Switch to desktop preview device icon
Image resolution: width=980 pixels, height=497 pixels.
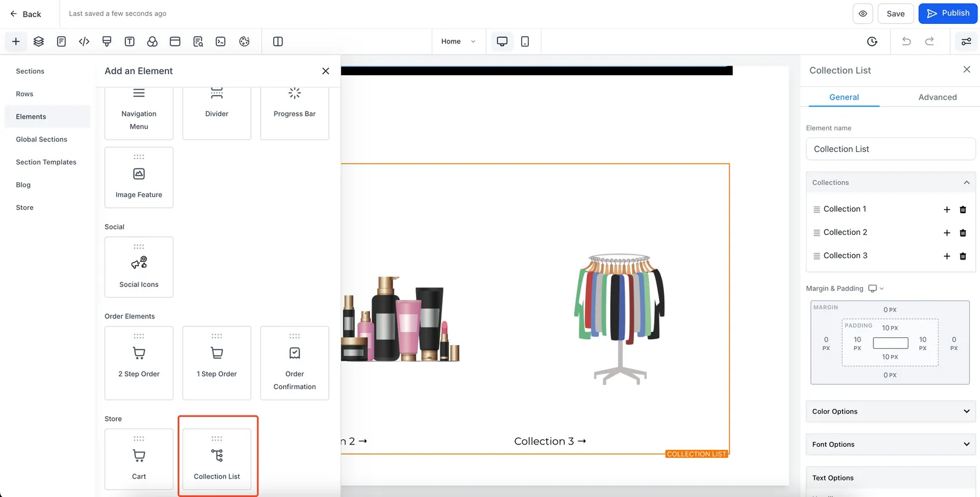[502, 42]
